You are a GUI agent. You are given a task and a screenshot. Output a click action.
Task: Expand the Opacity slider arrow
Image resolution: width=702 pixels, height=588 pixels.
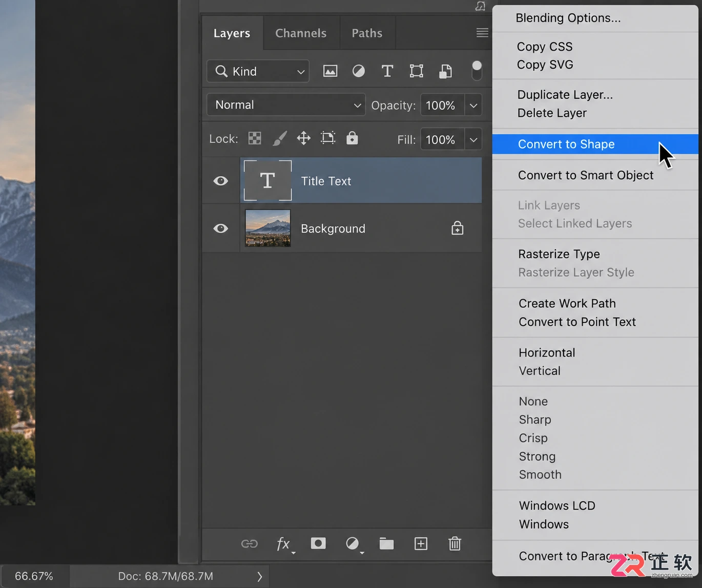point(473,106)
